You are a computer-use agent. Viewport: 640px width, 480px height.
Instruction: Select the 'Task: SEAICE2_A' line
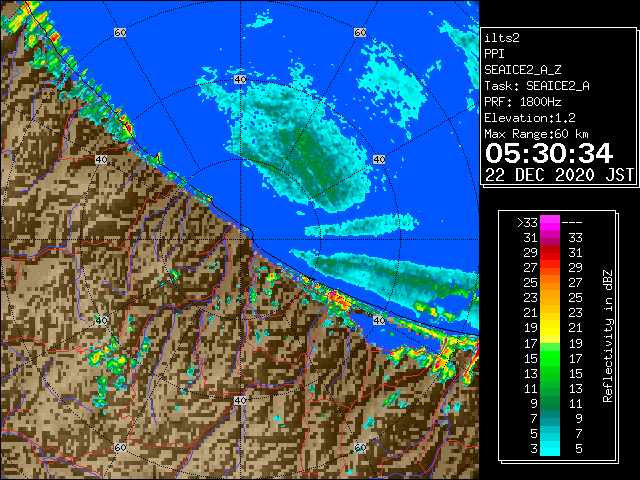coord(537,86)
